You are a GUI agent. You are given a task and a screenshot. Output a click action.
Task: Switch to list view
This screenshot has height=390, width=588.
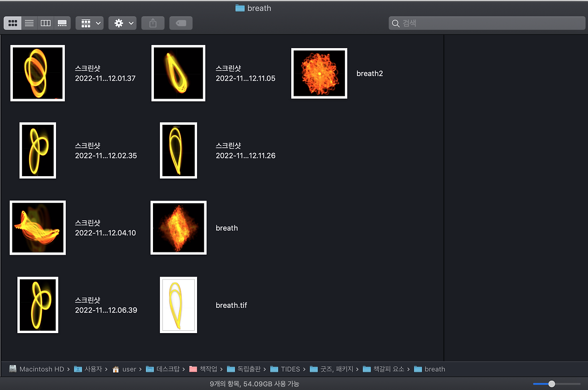29,23
